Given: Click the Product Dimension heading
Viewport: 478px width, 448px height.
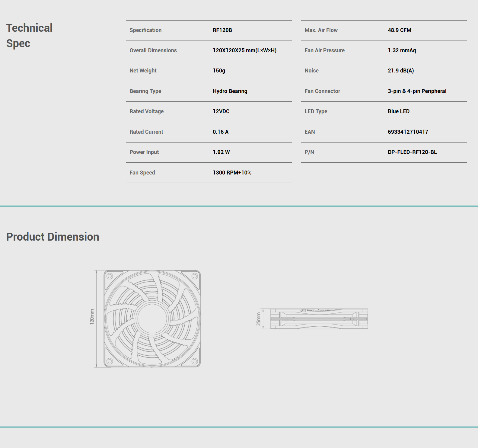Looking at the screenshot, I should tap(53, 237).
